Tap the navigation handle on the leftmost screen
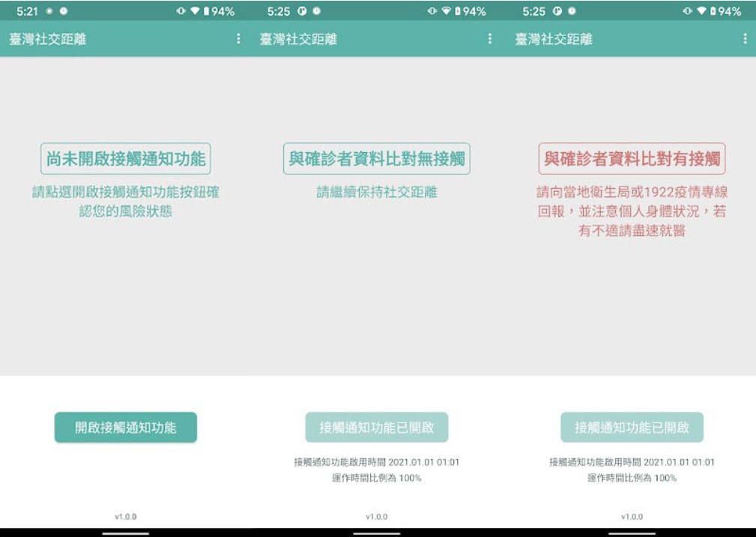This screenshot has height=537, width=756. 125,533
